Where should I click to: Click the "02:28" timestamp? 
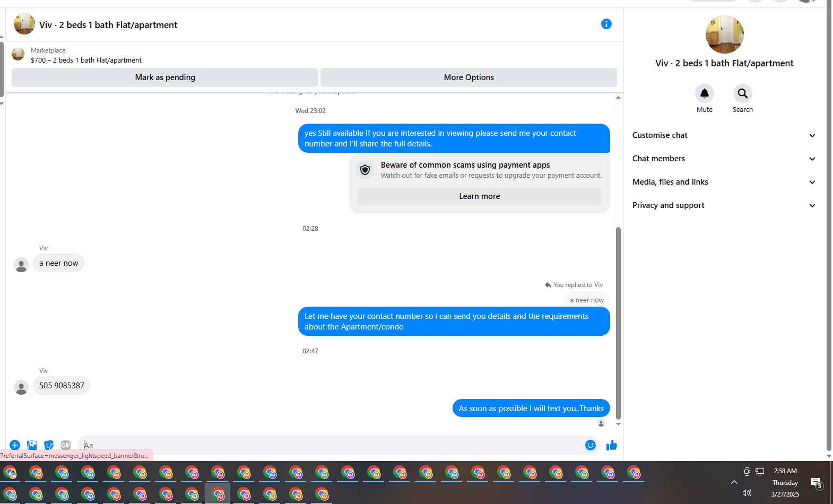(x=310, y=229)
